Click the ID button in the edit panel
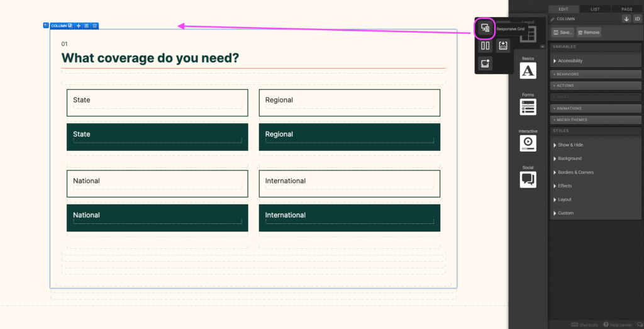This screenshot has width=644, height=329. [636, 19]
